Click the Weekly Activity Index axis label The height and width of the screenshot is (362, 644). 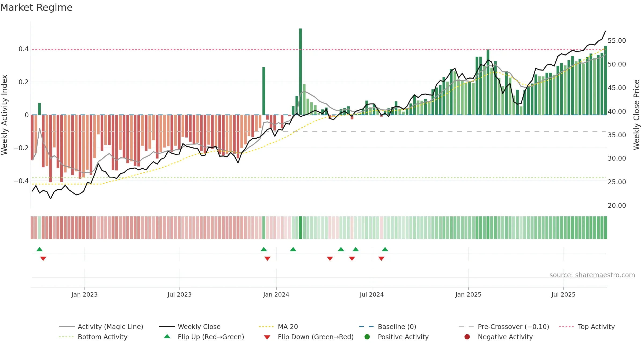[x=5, y=115]
